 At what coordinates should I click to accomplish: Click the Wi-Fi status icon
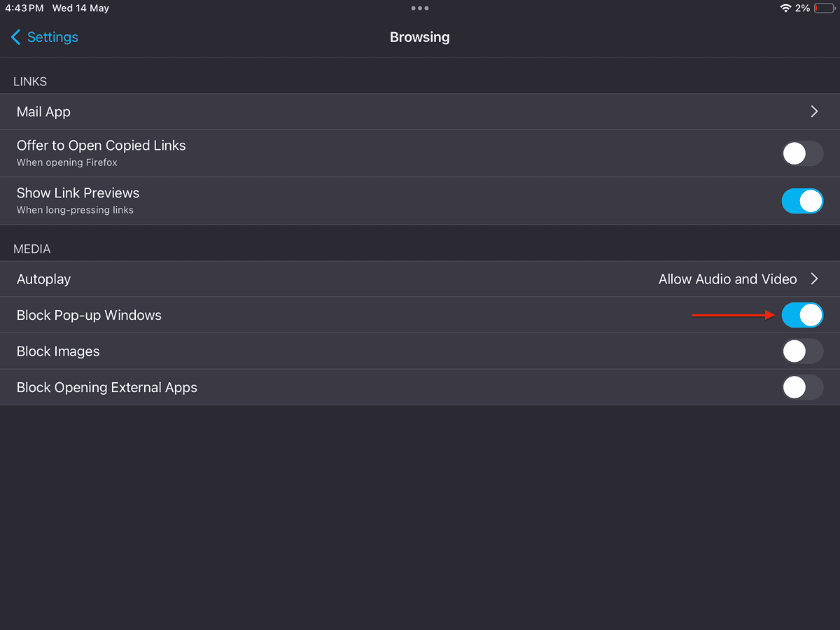(785, 8)
